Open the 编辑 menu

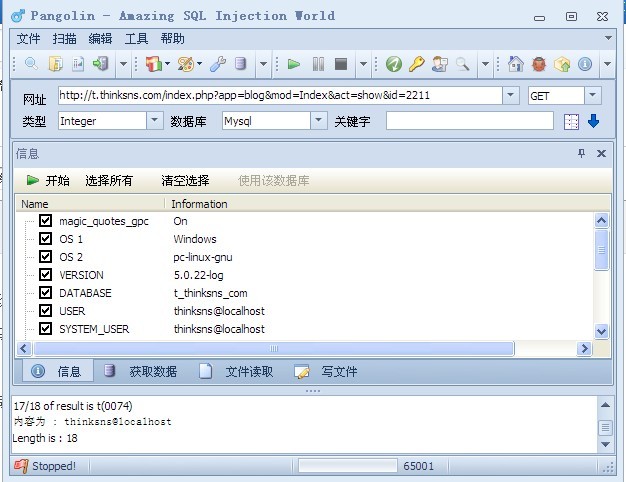tap(100, 39)
